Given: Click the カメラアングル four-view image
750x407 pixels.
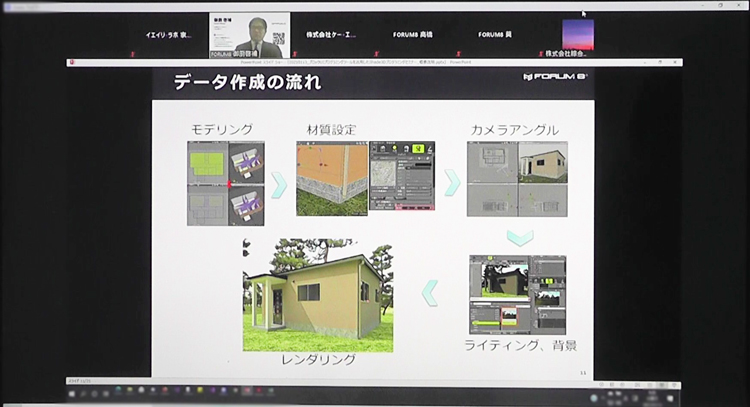Looking at the screenshot, I should (x=517, y=179).
